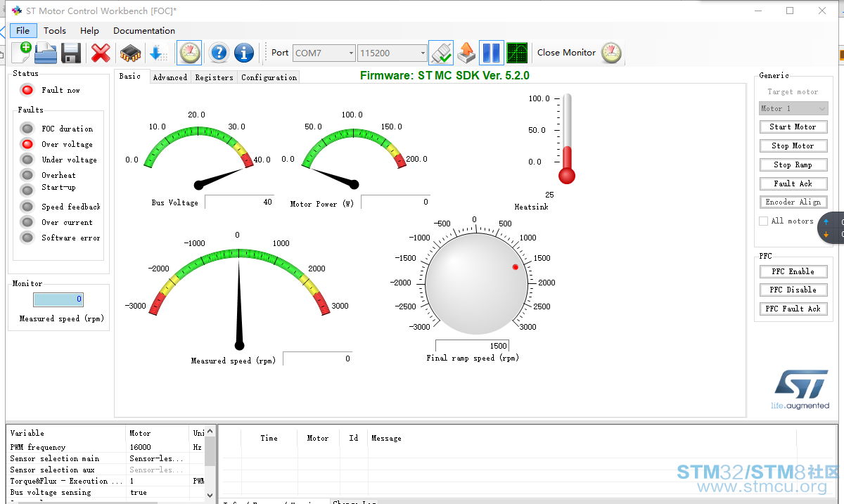Switch to the Basic tab
The image size is (844, 504).
[130, 76]
